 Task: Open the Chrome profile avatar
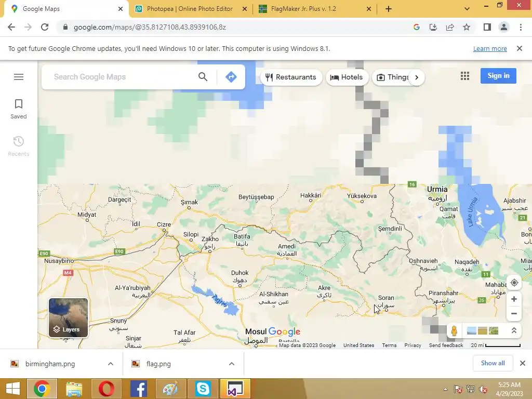(504, 27)
